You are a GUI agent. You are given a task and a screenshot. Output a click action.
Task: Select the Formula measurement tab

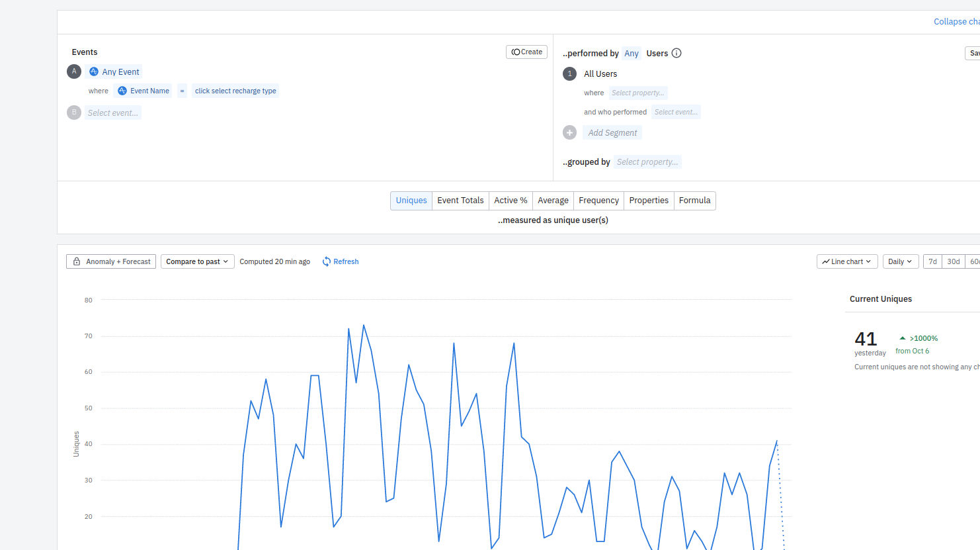[x=694, y=201]
